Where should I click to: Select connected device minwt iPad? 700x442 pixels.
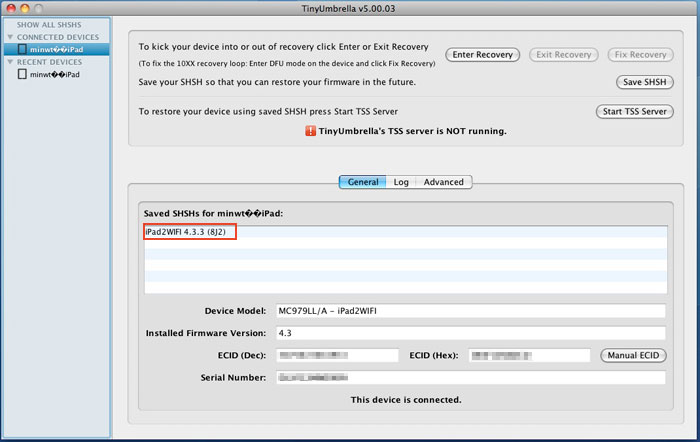coord(57,49)
